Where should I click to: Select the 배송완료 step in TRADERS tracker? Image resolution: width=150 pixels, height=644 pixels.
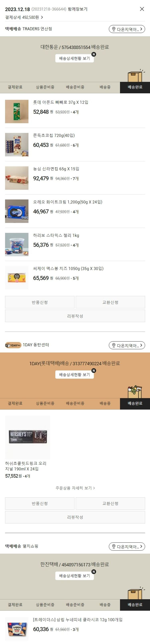coord(135,87)
